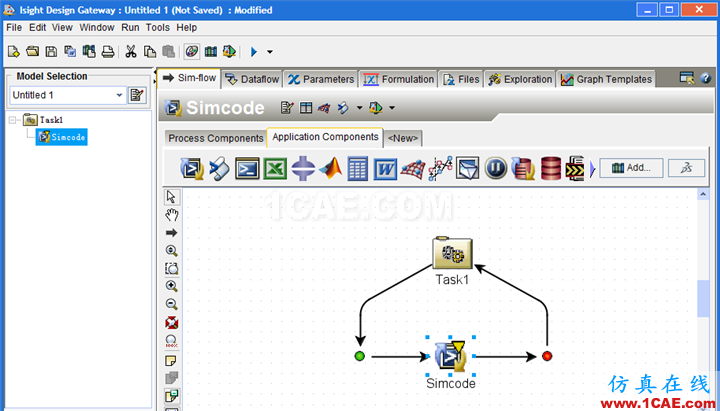Open last dropdown arrow in Simcode header
The height and width of the screenshot is (411, 720).
[392, 108]
